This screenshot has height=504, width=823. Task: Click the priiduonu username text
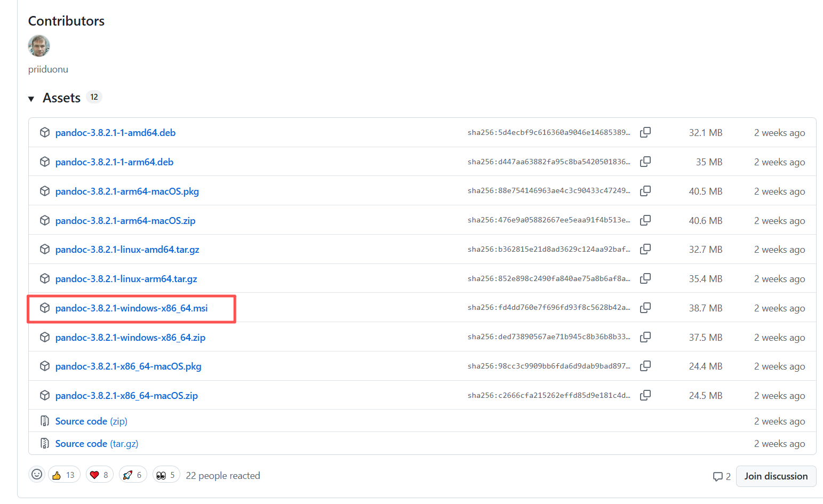[x=48, y=69]
